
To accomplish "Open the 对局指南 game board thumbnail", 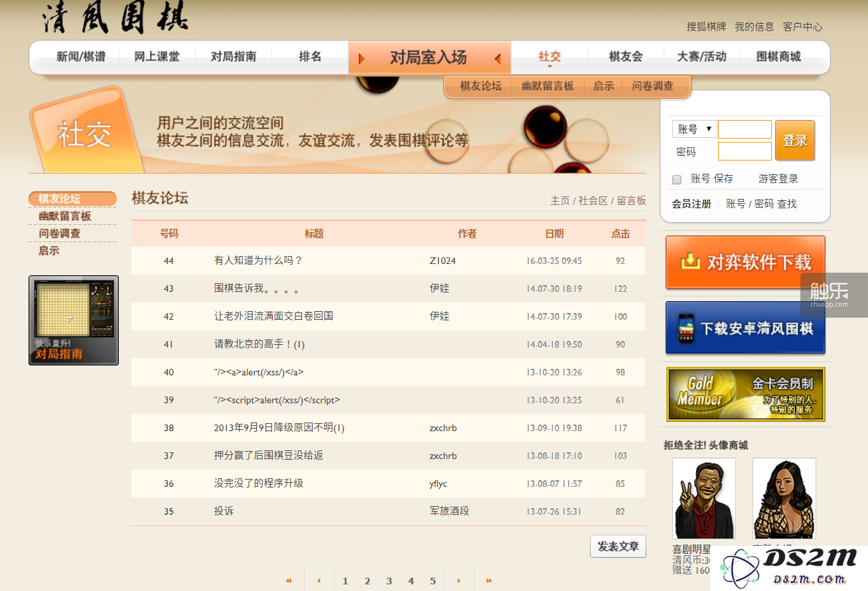I will pos(74,320).
